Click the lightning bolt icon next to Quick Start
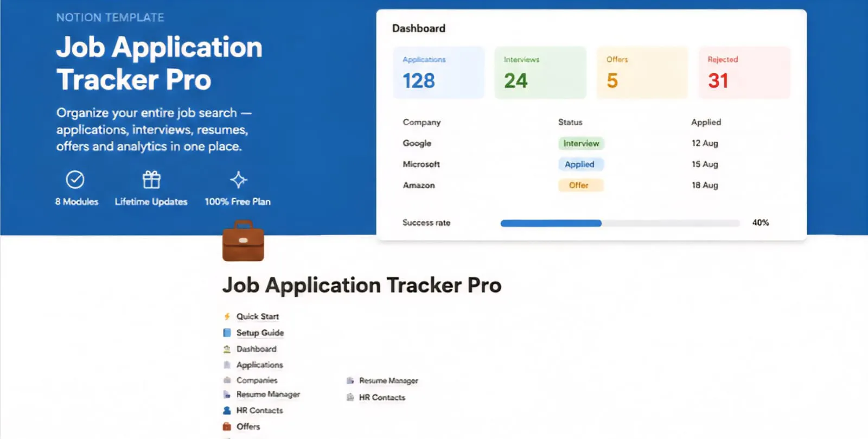 tap(227, 316)
